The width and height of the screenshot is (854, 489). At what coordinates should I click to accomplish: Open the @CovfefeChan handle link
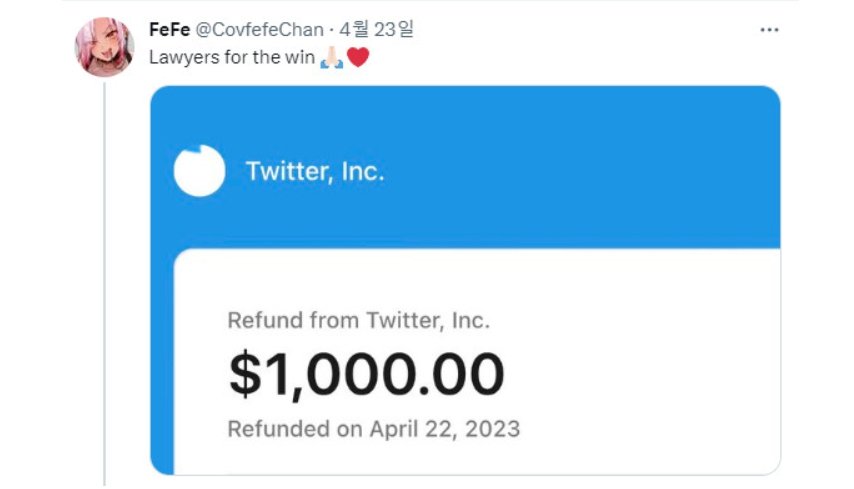pyautogui.click(x=259, y=29)
